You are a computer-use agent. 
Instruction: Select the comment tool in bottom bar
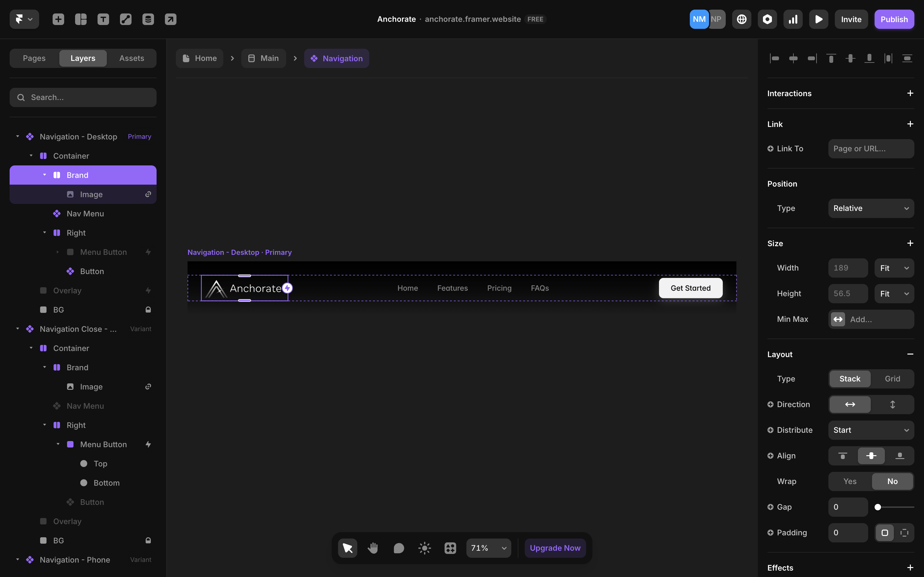(398, 548)
